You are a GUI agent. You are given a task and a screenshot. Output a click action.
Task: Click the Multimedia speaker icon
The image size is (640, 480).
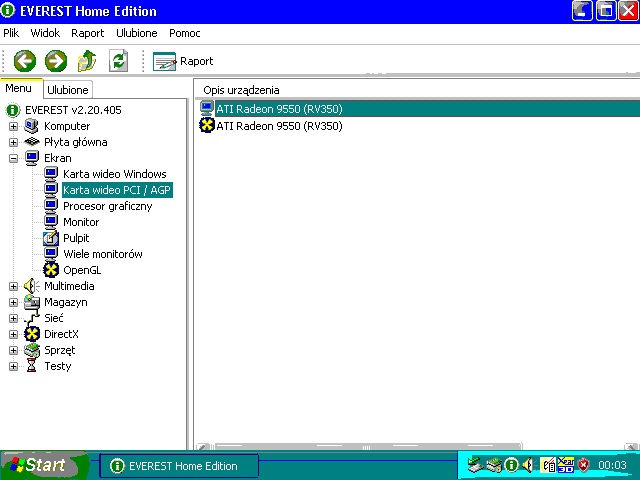pyautogui.click(x=31, y=286)
